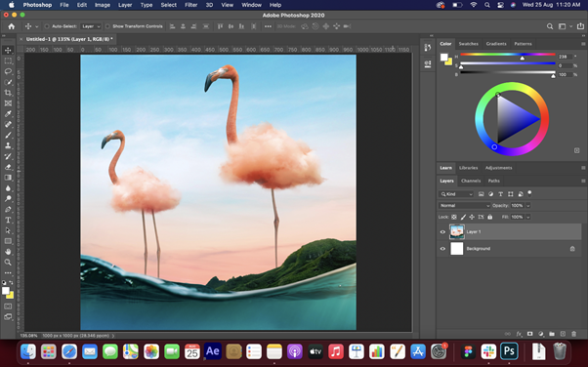Screen dimensions: 588x367
Task: Hide Layer 1 using eye icon
Action: point(442,232)
